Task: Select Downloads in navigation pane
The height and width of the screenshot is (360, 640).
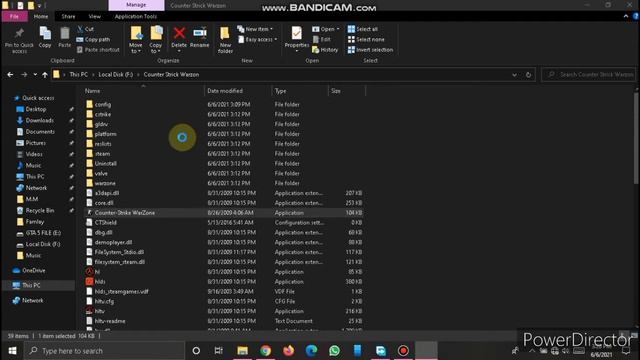Action: pos(40,120)
